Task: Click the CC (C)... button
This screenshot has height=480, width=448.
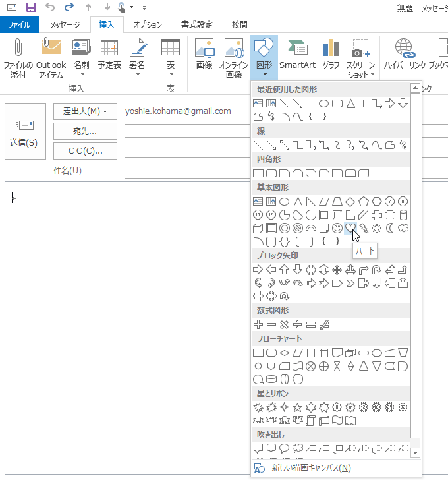Action: (85, 151)
